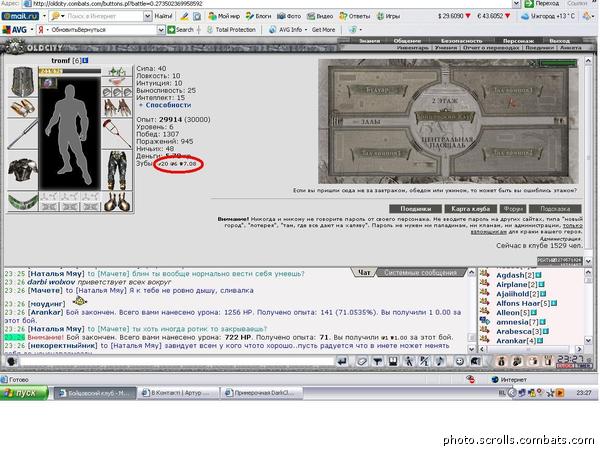This screenshot has width=600, height=450.
Task: Open info icon next to tromf name
Action: click(86, 60)
